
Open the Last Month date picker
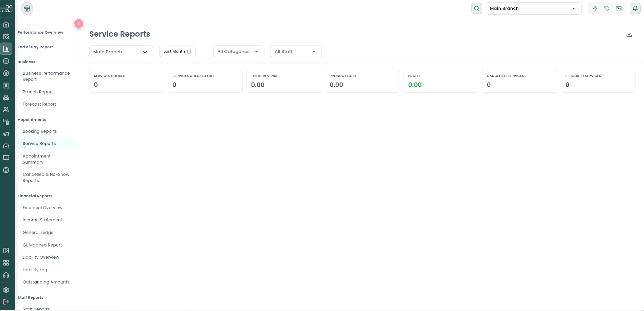[x=177, y=52]
